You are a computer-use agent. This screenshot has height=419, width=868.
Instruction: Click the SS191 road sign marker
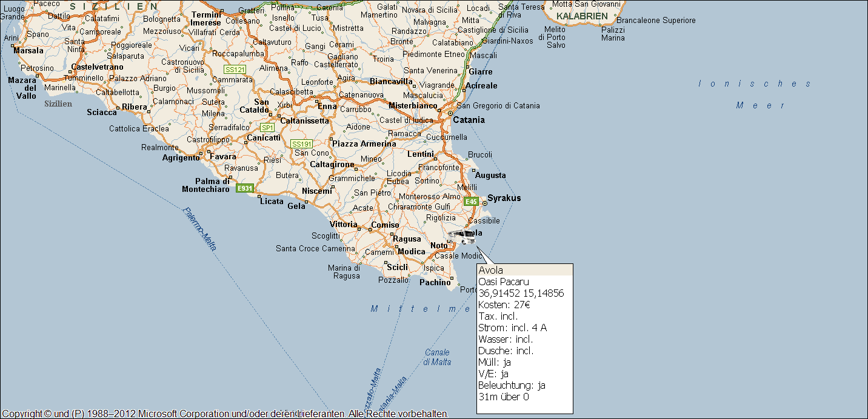[301, 144]
